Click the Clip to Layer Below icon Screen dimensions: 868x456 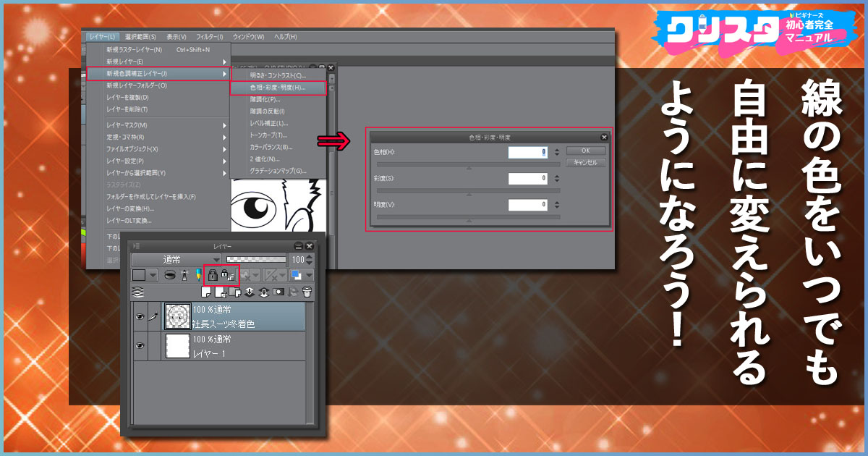170,275
